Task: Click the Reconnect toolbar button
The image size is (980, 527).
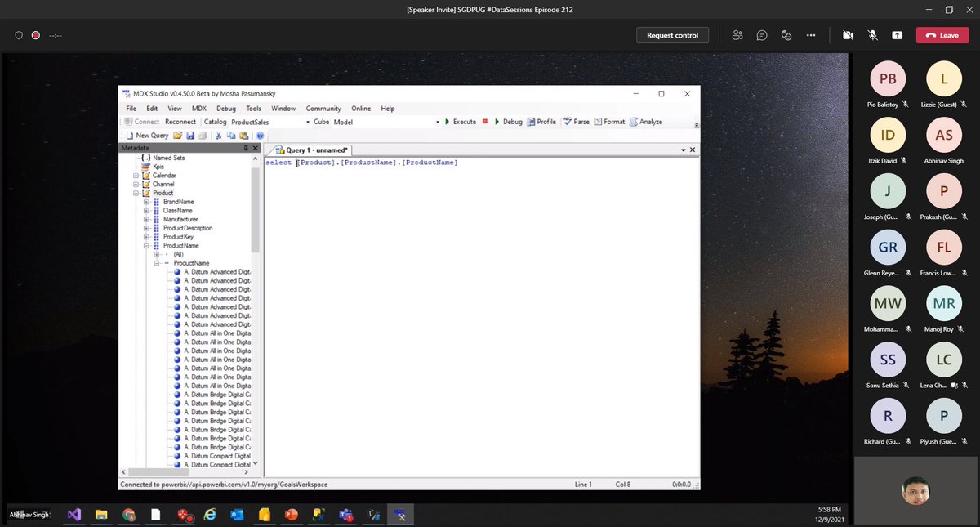Action: pos(180,122)
